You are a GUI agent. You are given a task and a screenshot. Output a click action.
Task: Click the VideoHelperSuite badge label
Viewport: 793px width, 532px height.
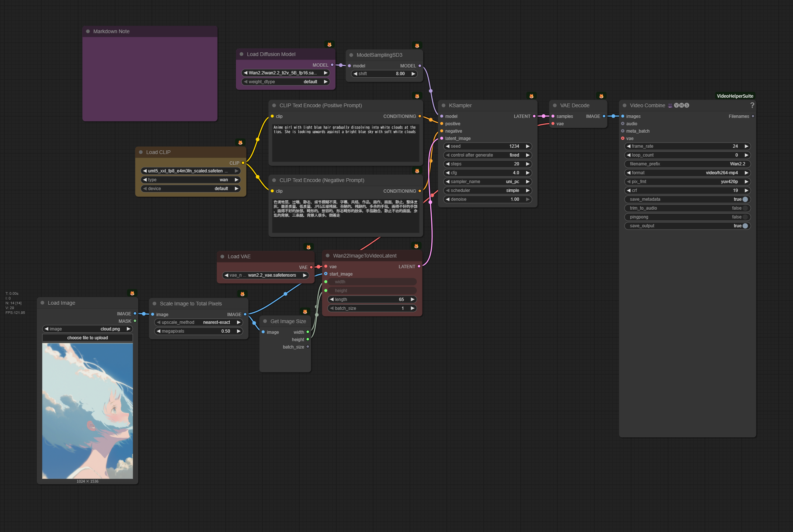735,96
